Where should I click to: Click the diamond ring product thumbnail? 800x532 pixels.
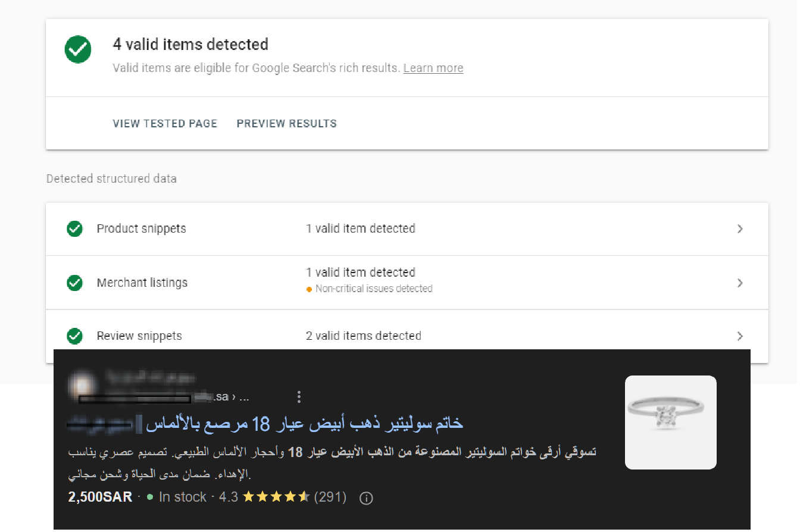[670, 422]
